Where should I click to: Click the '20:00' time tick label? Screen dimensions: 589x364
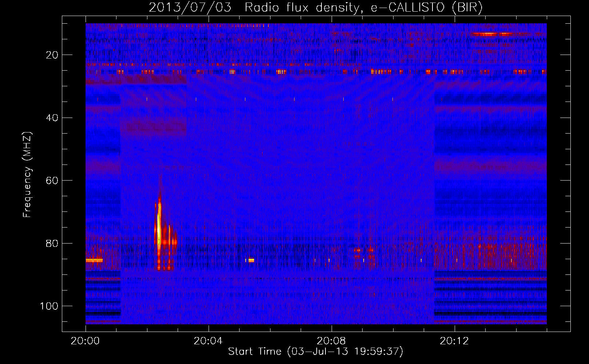click(85, 341)
